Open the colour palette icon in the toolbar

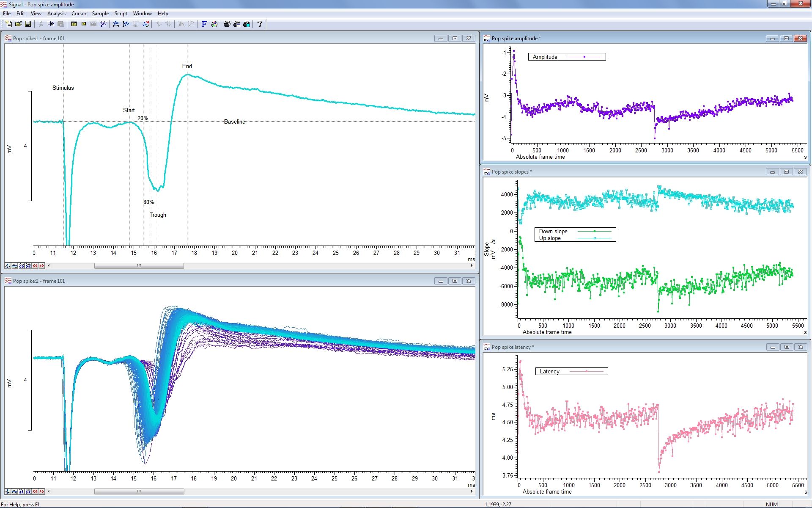214,24
